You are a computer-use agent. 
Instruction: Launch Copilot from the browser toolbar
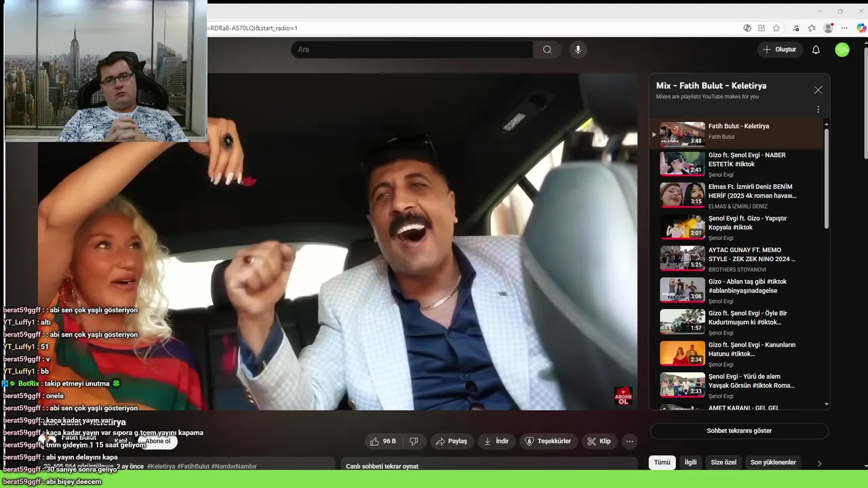(861, 28)
